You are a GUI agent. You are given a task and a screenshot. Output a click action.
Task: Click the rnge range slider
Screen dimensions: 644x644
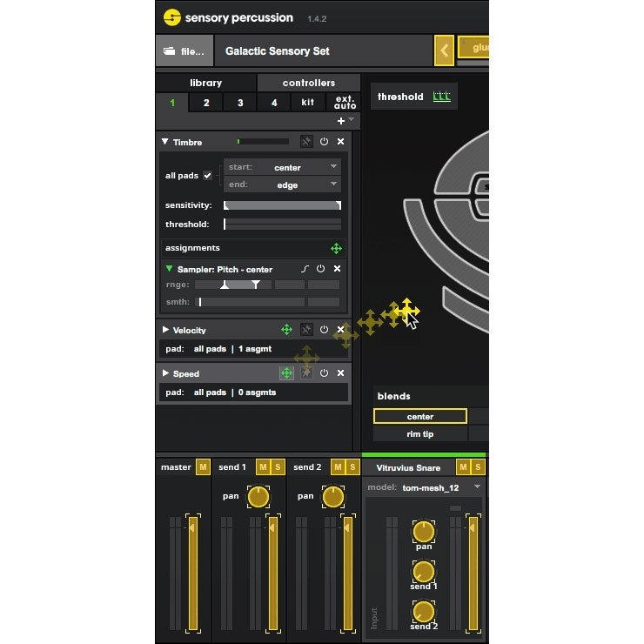(233, 285)
